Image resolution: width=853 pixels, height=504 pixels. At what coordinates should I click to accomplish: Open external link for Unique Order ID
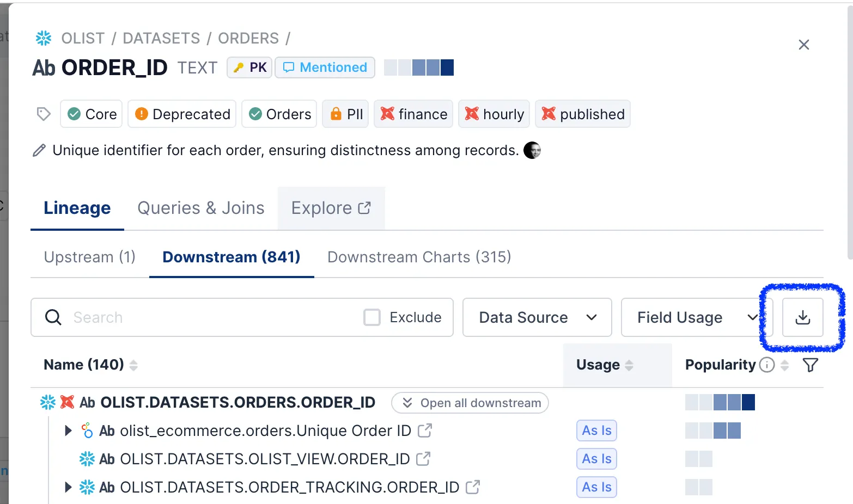(425, 431)
